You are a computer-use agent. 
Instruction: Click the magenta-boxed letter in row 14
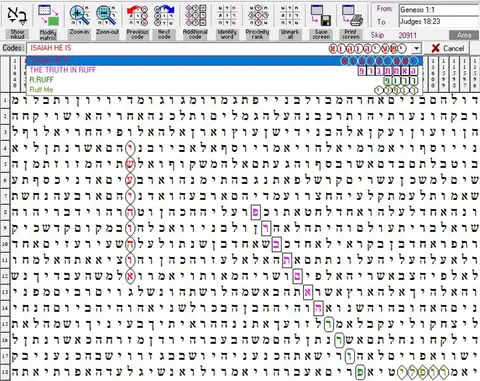[318, 308]
